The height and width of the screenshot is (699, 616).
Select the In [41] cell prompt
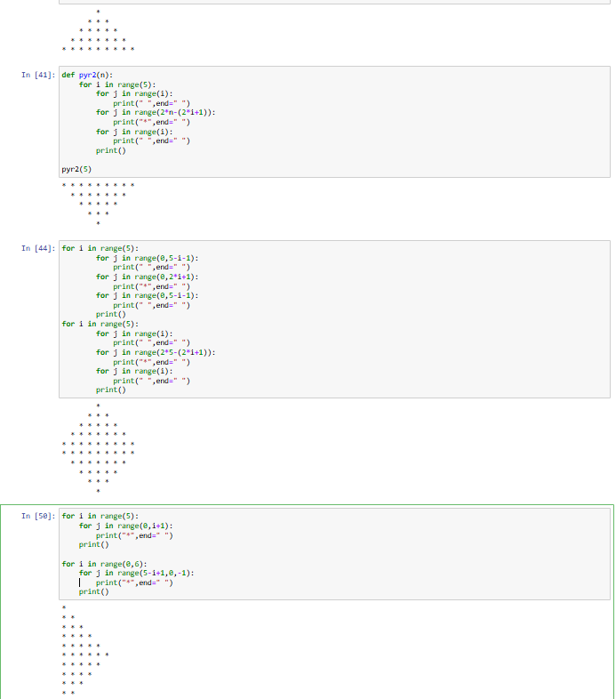click(x=38, y=75)
